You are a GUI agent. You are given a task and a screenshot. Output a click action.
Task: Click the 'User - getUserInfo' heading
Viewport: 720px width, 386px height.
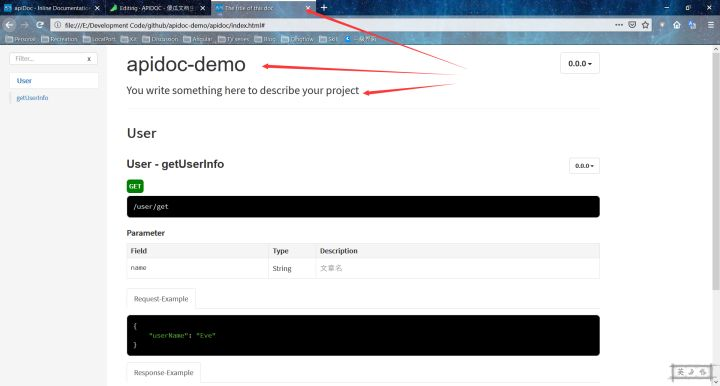(x=175, y=164)
